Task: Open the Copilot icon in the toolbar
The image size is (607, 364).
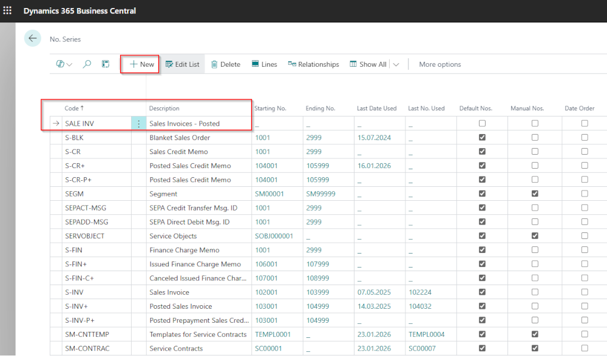Action: tap(60, 64)
